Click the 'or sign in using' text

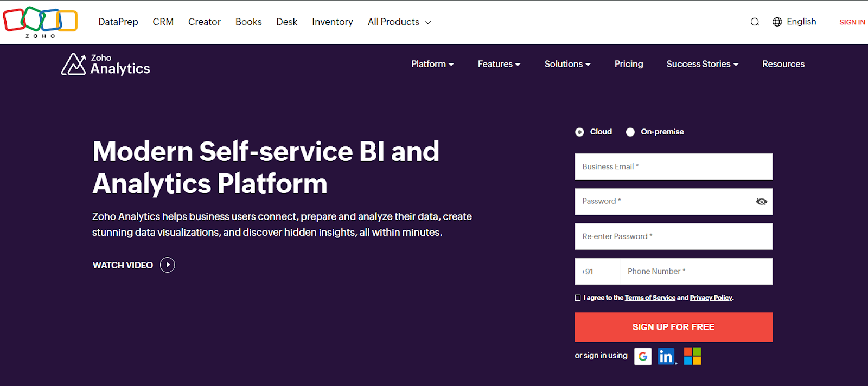pos(601,356)
